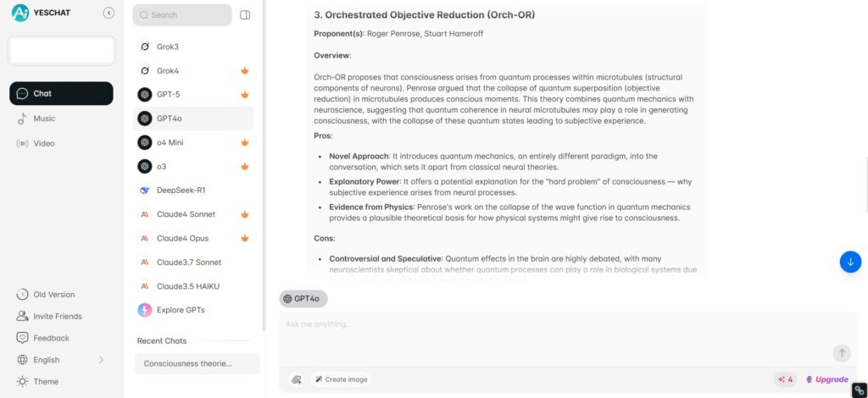868x398 pixels.
Task: Click the credits counter showing 4
Action: (786, 379)
